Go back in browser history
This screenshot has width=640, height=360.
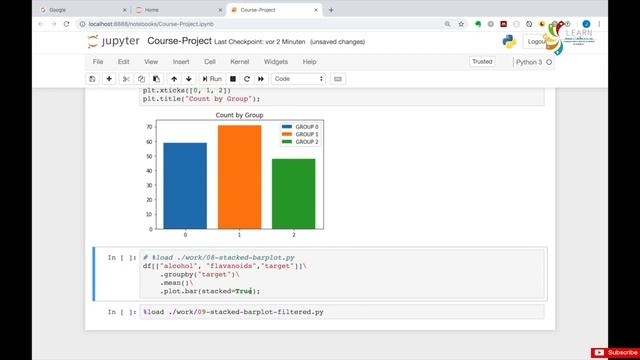tap(40, 24)
